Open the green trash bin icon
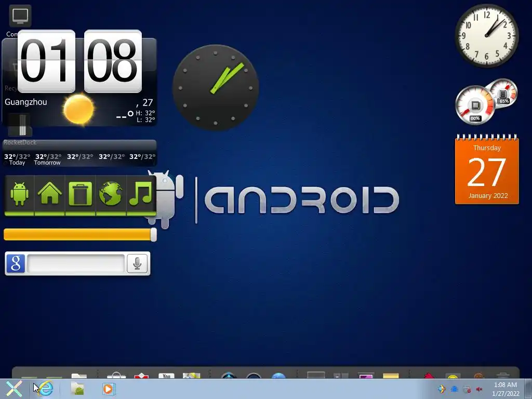 click(81, 194)
